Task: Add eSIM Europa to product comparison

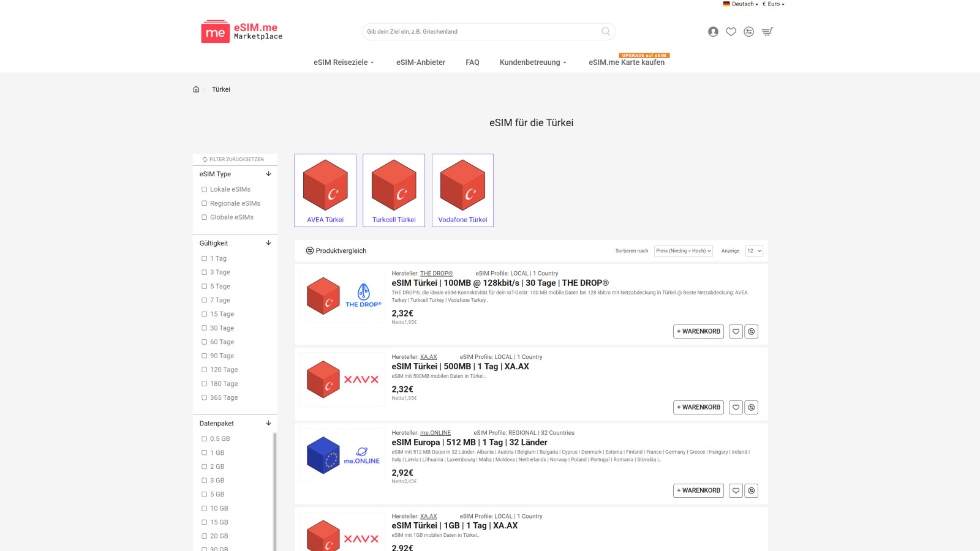Action: click(x=752, y=490)
